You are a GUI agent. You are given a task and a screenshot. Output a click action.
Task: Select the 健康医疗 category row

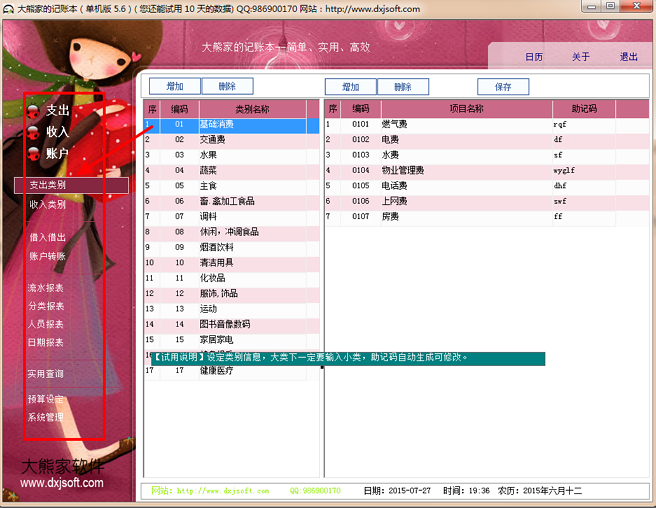231,371
